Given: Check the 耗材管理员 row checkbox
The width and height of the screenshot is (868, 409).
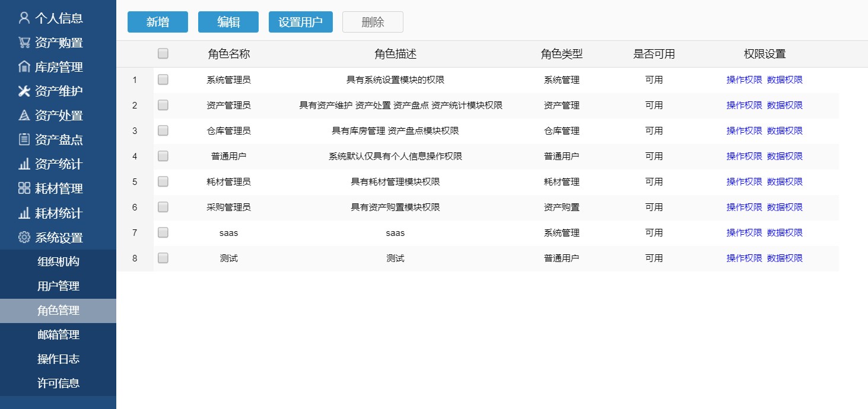Looking at the screenshot, I should 163,181.
